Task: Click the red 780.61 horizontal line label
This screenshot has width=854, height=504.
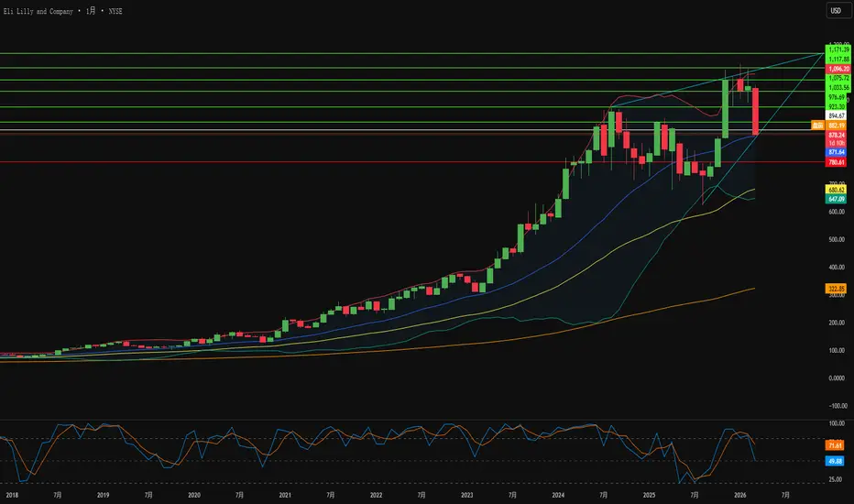Action: 837,162
